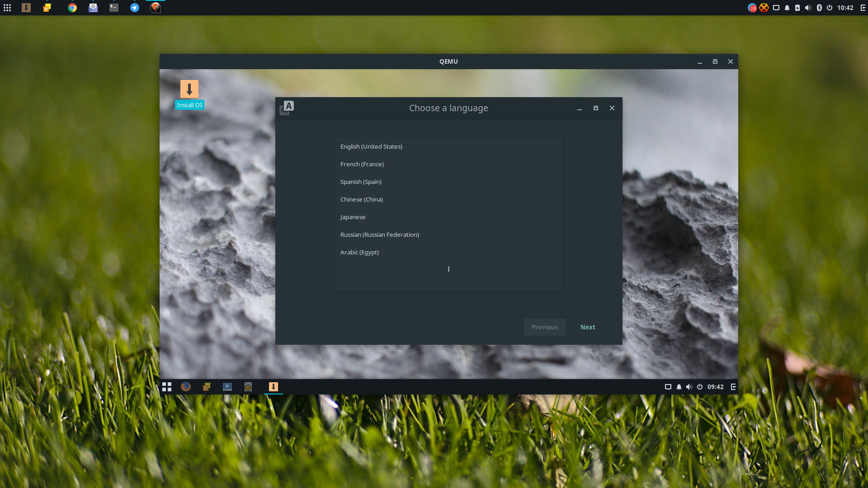This screenshot has width=868, height=488.
Task: Minimize the Choose a language dialog
Action: [580, 108]
